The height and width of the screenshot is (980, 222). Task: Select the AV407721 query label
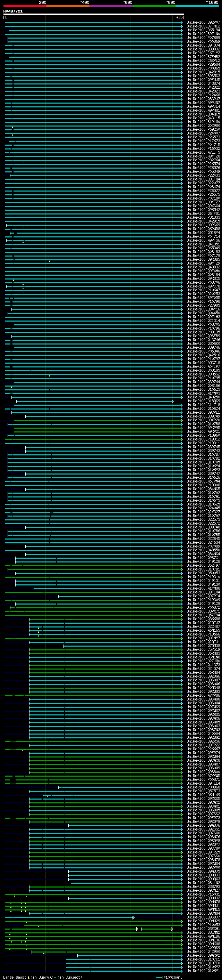click(13, 11)
